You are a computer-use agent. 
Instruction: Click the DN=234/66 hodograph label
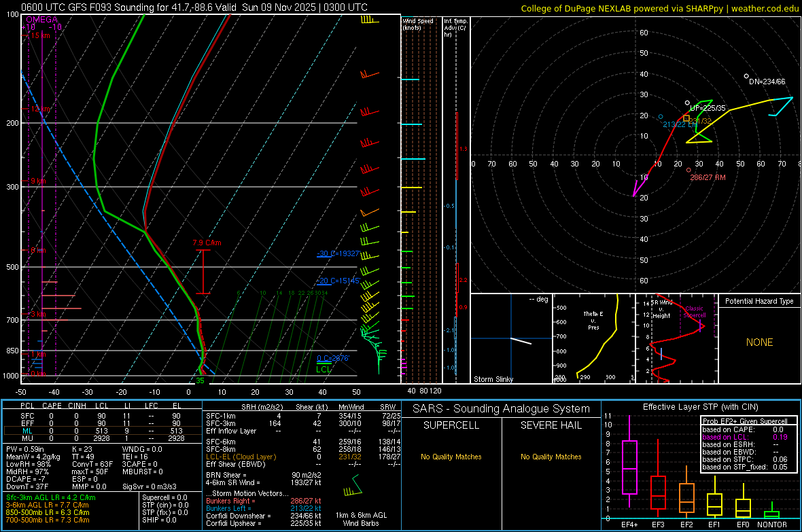(x=767, y=82)
